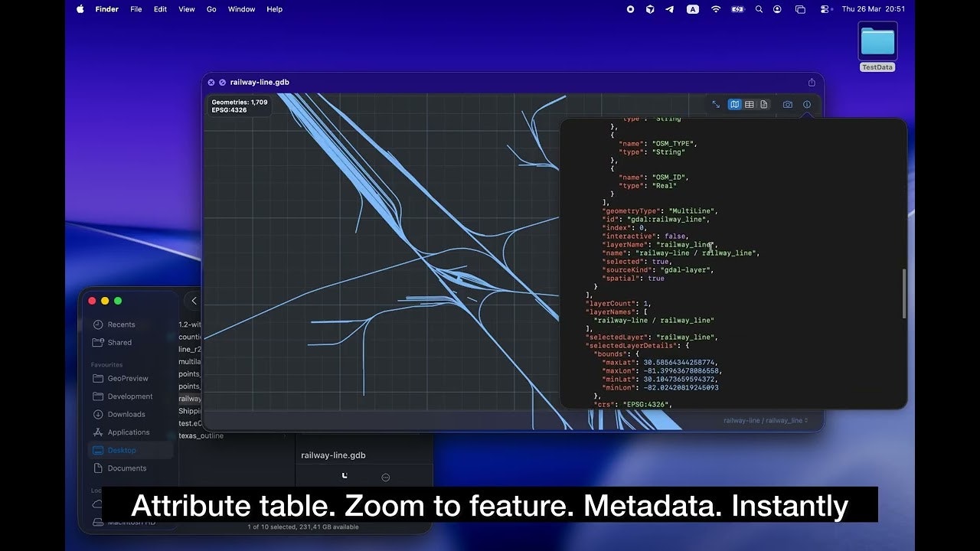980x551 pixels.
Task: Click the EPSG:4326 label on map
Action: tap(229, 110)
